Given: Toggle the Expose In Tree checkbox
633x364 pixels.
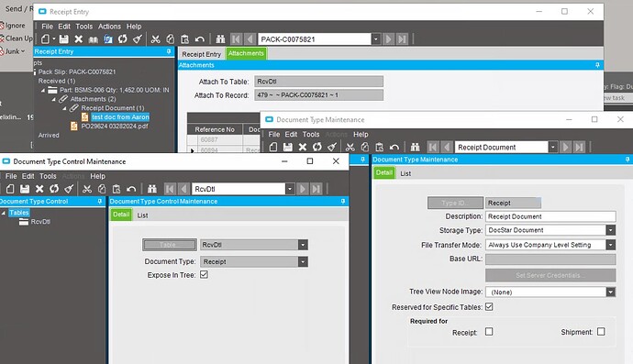Looking at the screenshot, I should pyautogui.click(x=204, y=275).
